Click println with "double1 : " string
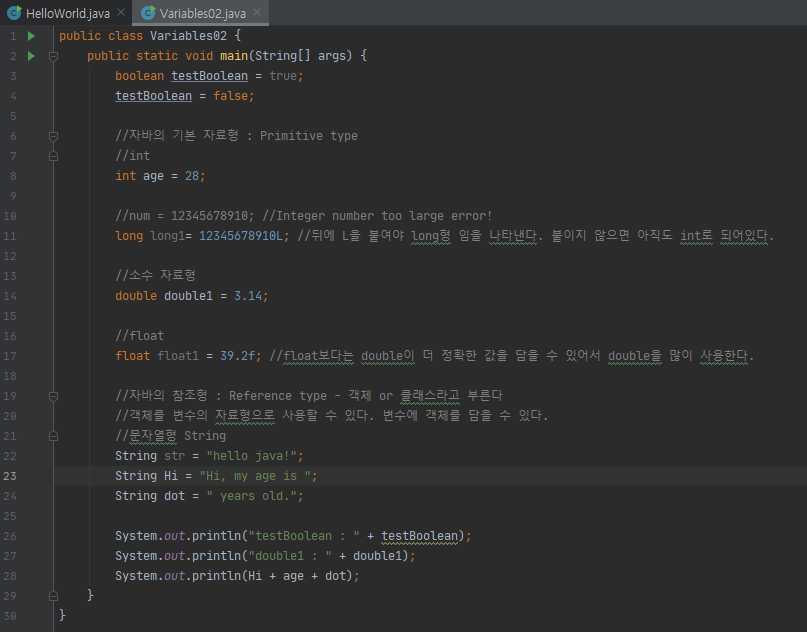Screen dimensions: 807x632 pos(265,556)
